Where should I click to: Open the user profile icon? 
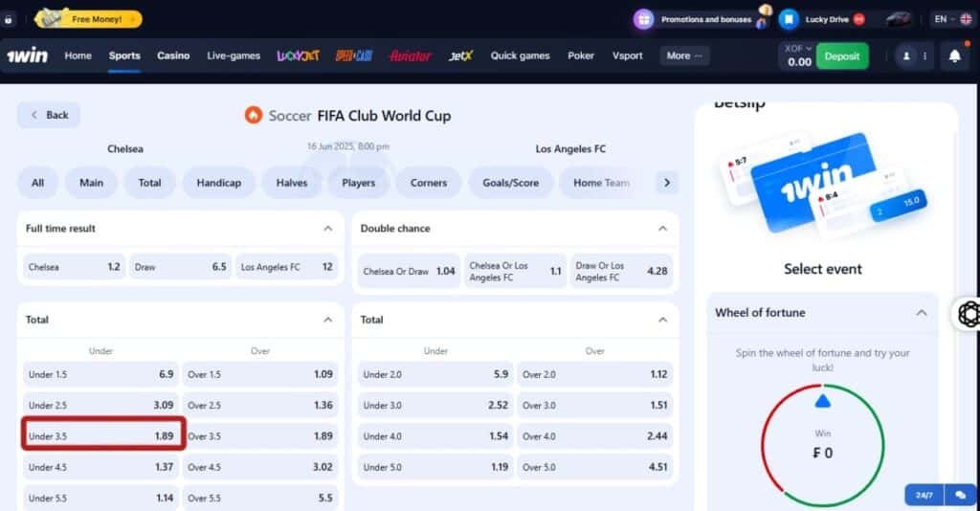[x=906, y=56]
